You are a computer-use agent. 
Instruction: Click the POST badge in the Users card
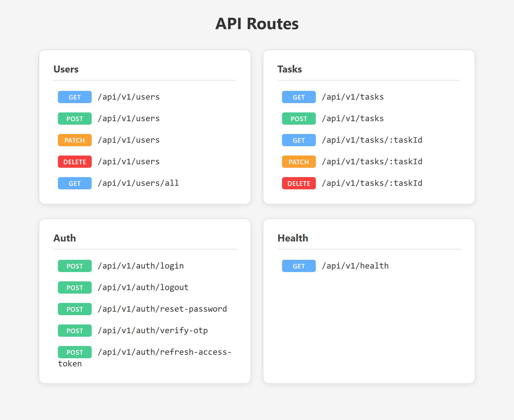[75, 119]
